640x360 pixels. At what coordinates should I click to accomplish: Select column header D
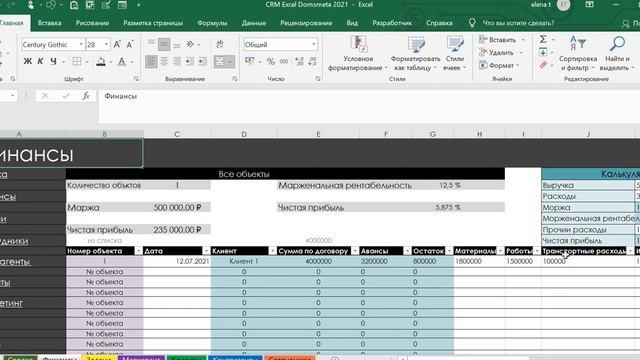click(244, 134)
